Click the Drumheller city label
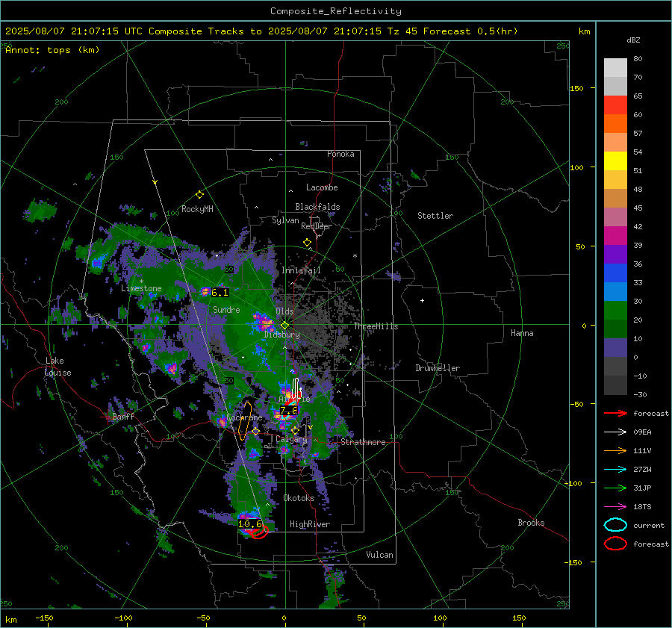 (x=438, y=368)
